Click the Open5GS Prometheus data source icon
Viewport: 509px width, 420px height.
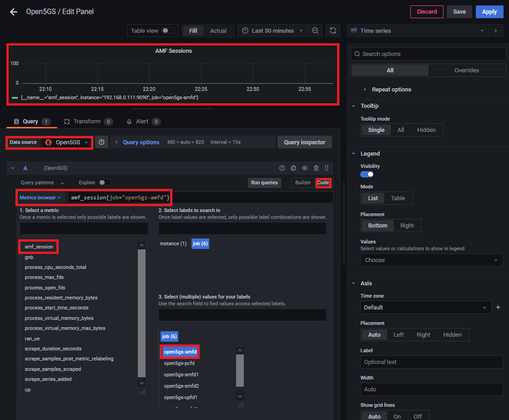(x=48, y=142)
